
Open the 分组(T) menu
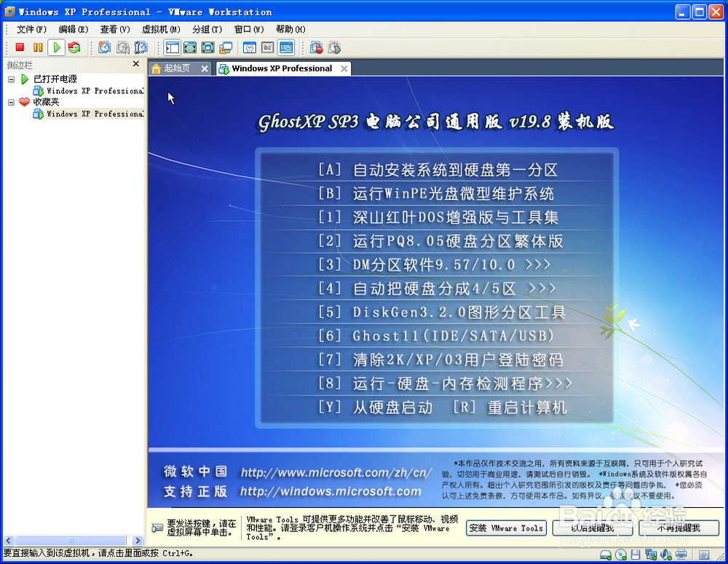[207, 29]
